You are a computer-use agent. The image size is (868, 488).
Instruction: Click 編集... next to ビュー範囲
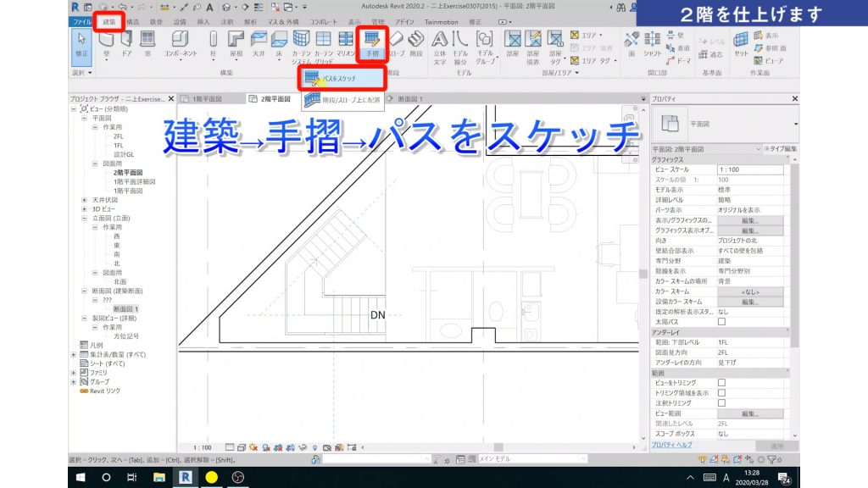[750, 413]
